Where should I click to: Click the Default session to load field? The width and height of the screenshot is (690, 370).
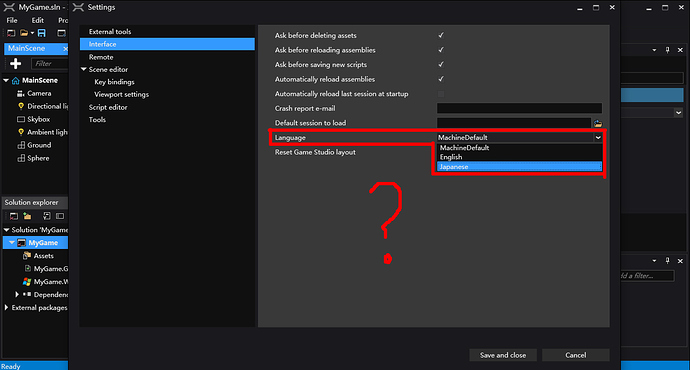click(514, 123)
